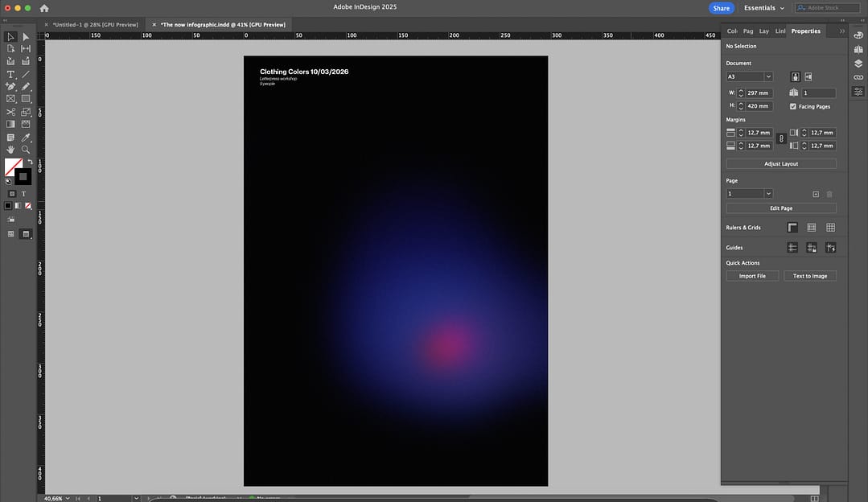
Task: Switch to the Untitled-1 document tab
Action: pyautogui.click(x=95, y=25)
